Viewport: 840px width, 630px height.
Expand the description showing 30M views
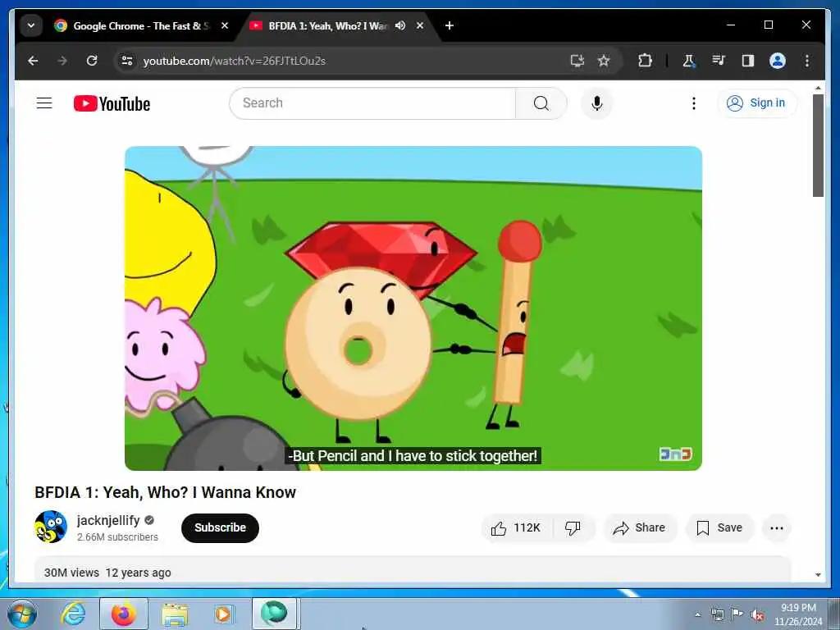[x=413, y=570]
